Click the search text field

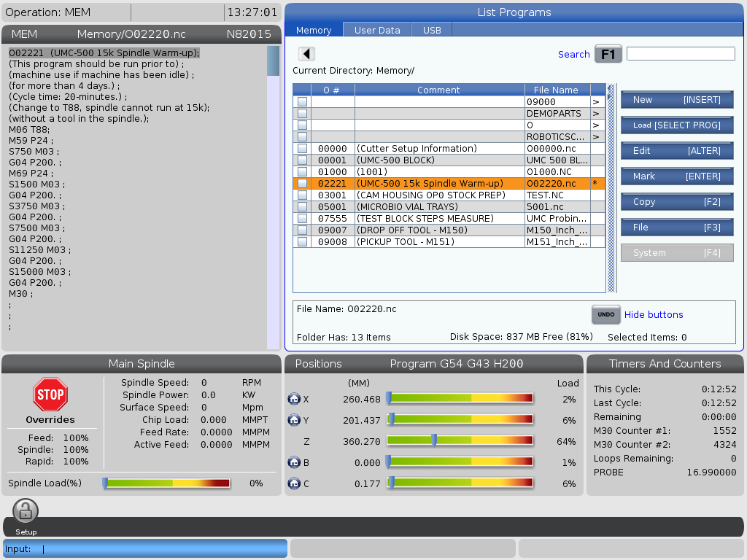(x=681, y=54)
